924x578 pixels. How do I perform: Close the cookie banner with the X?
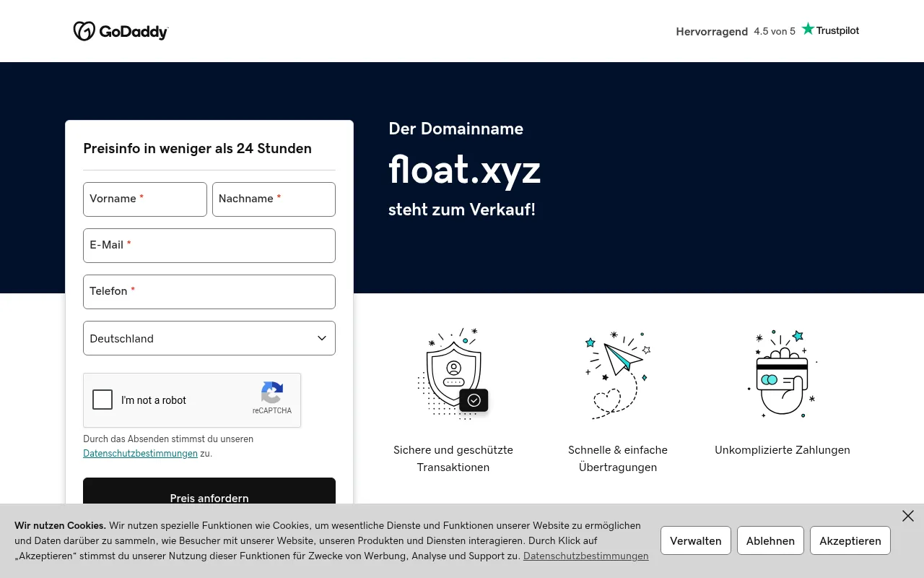(x=908, y=516)
